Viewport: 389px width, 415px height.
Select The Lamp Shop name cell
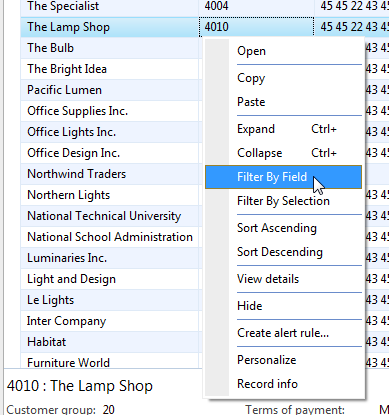[x=109, y=27]
